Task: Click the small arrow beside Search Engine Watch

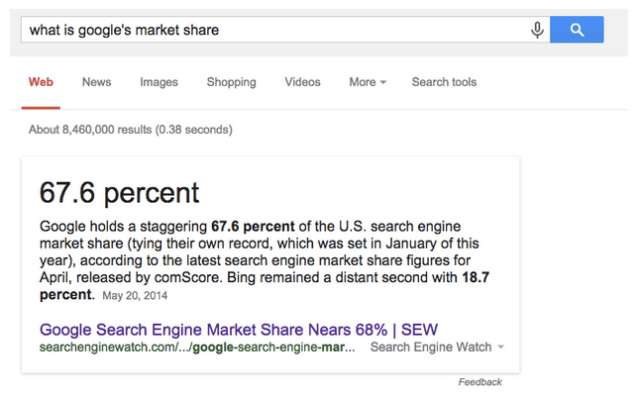Action: (x=501, y=347)
